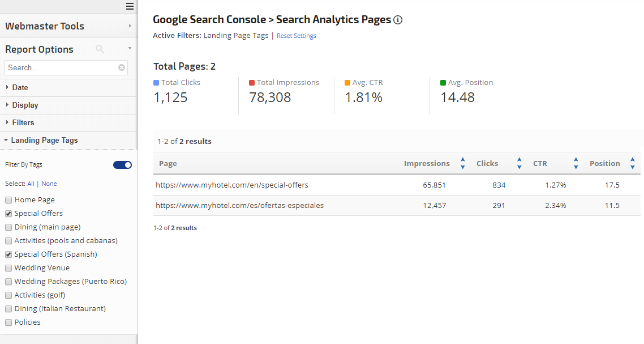Expand the Date section
644x344 pixels.
[x=20, y=87]
